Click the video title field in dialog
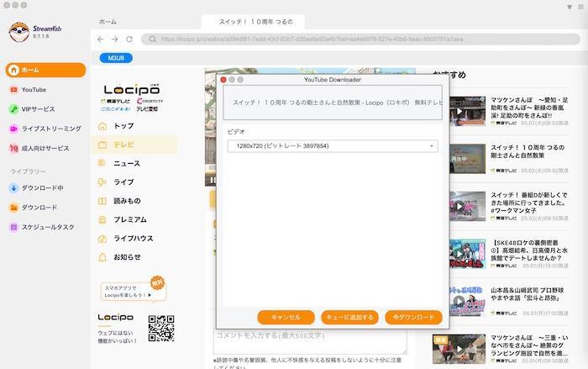Viewport: 588px width, 369px height. coord(333,103)
